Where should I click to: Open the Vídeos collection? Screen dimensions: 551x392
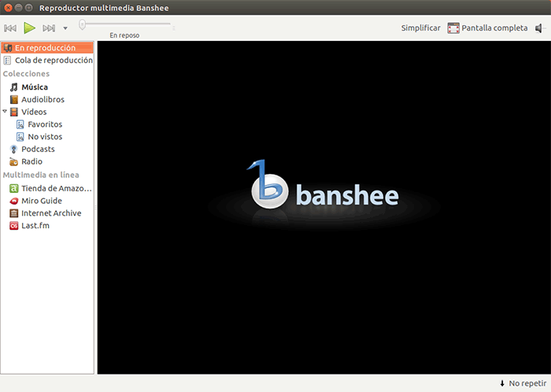(34, 112)
